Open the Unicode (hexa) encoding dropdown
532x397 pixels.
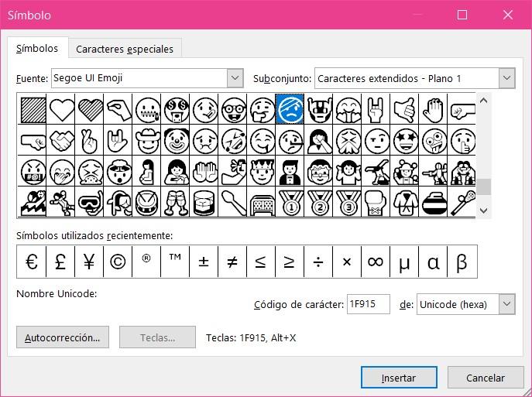[506, 304]
